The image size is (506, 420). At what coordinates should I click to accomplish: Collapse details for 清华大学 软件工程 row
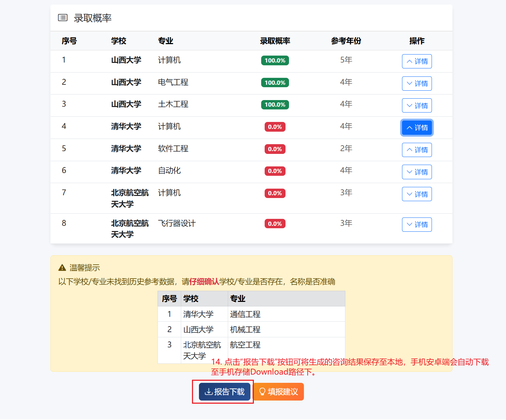click(x=417, y=150)
